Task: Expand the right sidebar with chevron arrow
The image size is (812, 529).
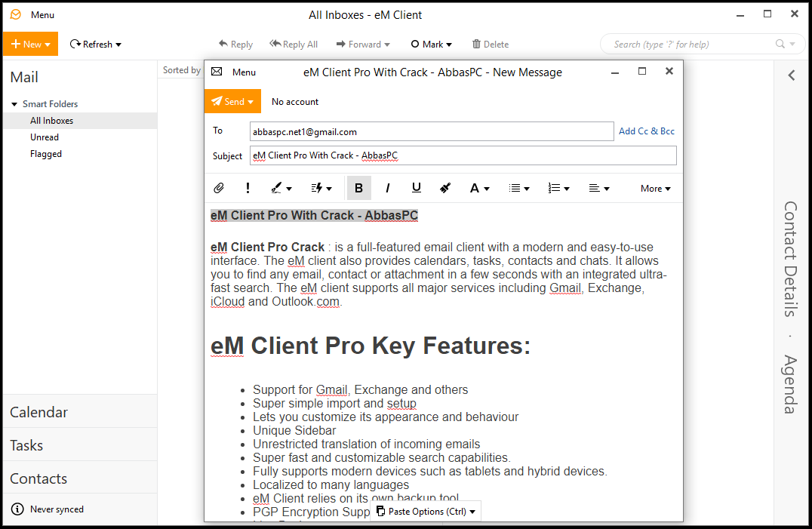Action: pyautogui.click(x=792, y=75)
